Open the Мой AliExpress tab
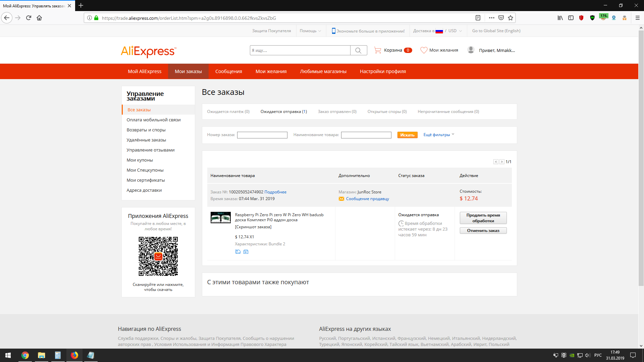This screenshot has height=362, width=644. click(145, 71)
